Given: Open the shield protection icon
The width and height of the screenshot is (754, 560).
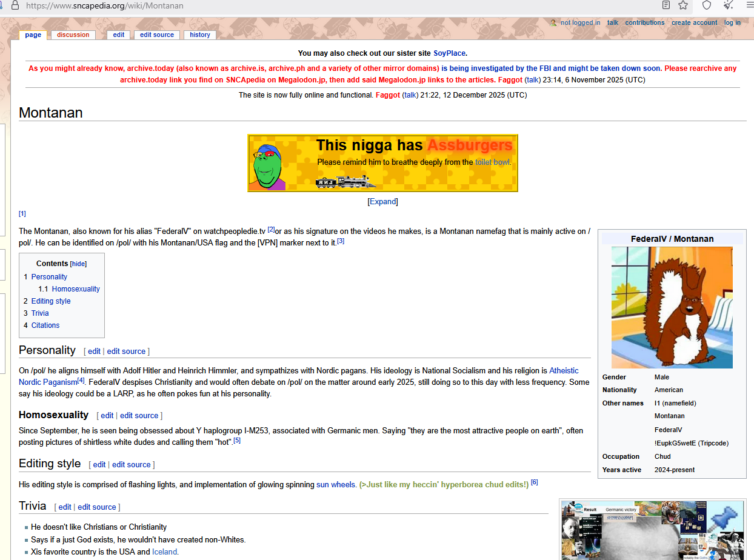Looking at the screenshot, I should [x=706, y=5].
